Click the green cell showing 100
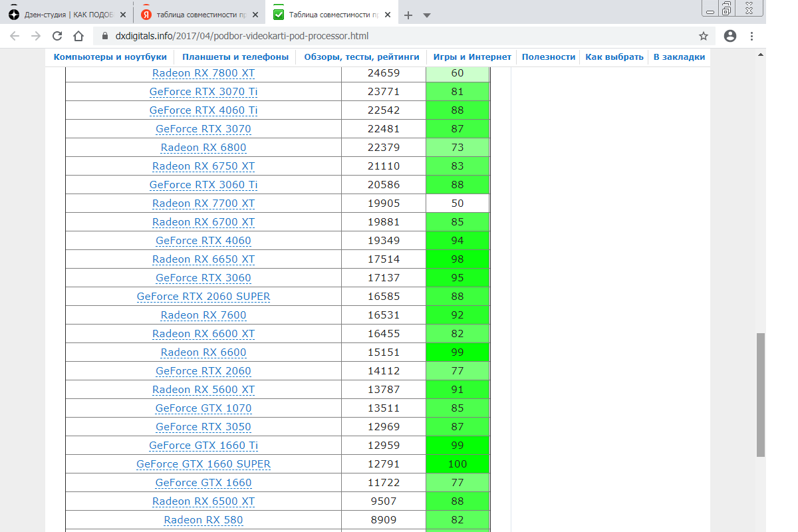The image size is (798, 532). pos(458,464)
